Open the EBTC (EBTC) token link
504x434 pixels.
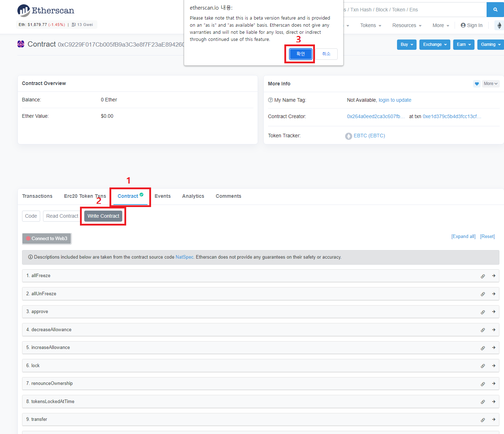[369, 136]
